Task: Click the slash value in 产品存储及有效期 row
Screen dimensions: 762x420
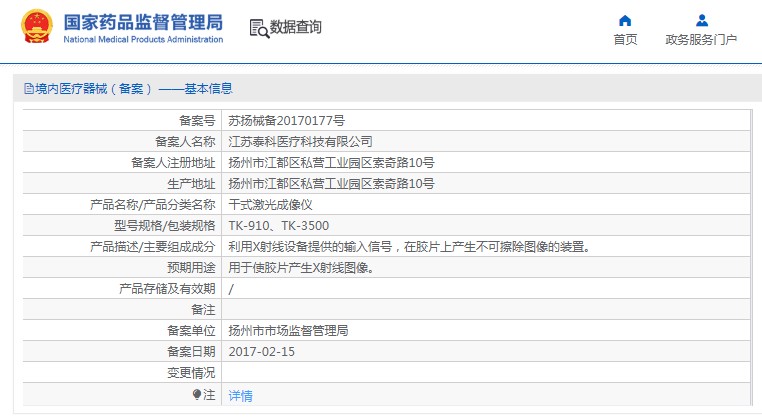Action: tap(231, 289)
